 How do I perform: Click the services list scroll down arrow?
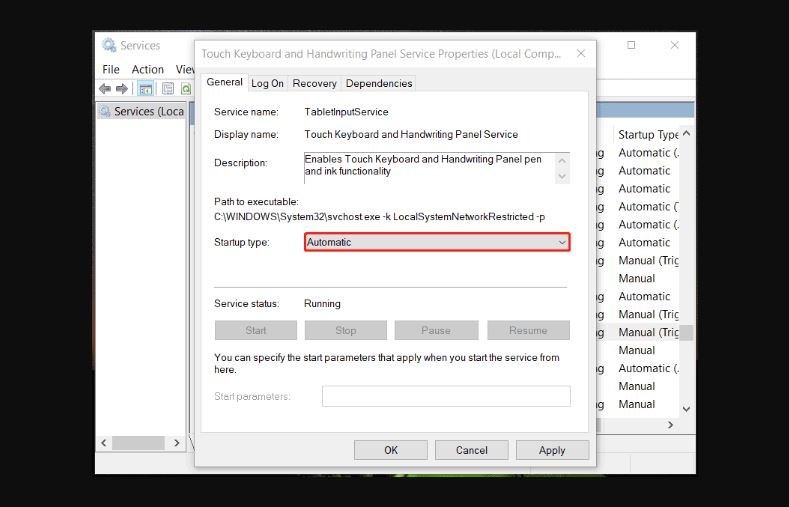pos(686,409)
